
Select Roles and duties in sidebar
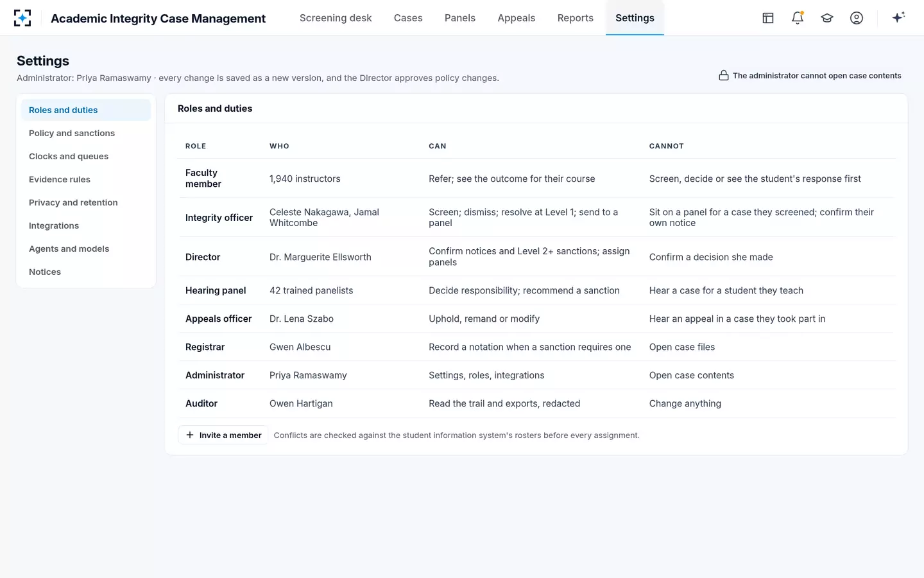tap(86, 110)
